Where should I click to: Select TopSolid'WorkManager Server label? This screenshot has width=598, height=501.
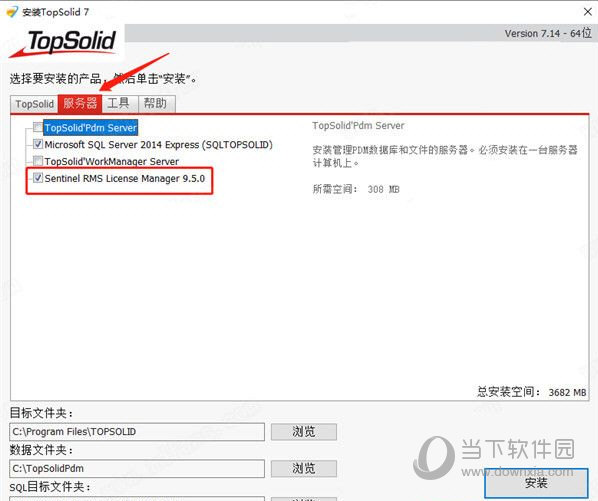(111, 162)
